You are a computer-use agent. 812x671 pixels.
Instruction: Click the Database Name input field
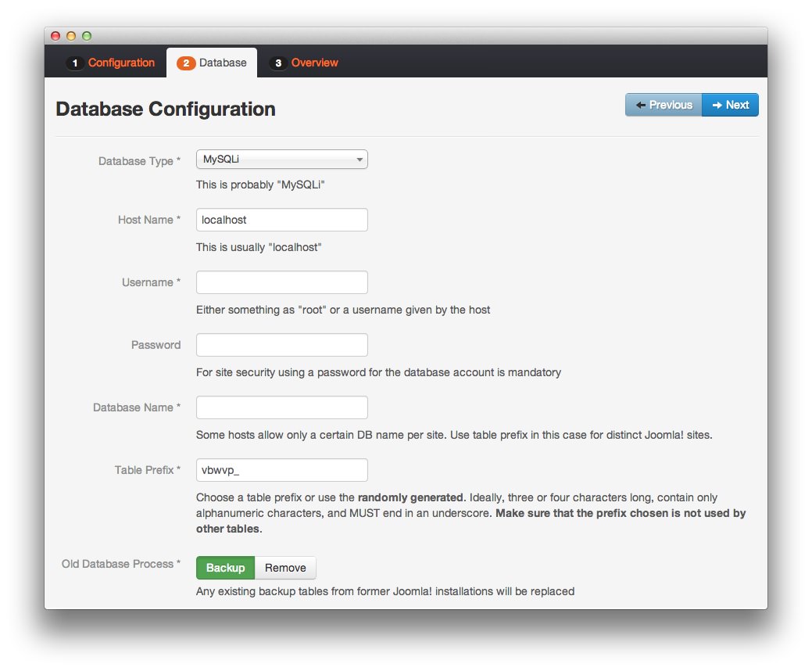[281, 407]
